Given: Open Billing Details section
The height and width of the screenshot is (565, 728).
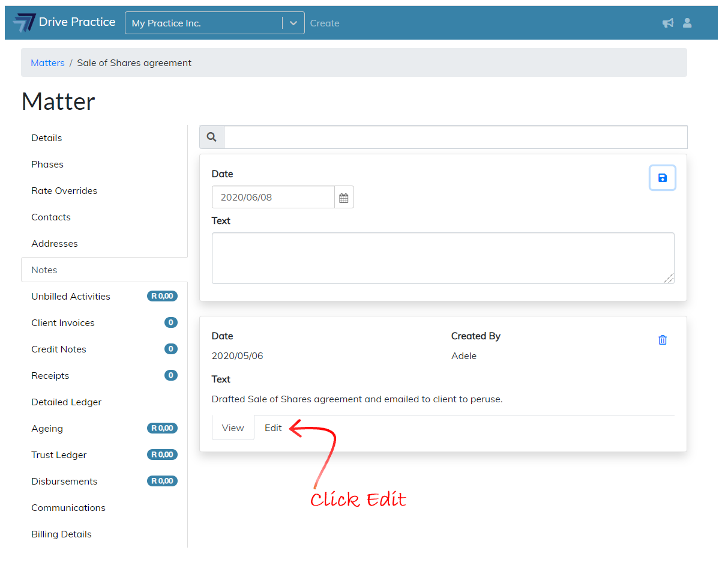Looking at the screenshot, I should 61,534.
